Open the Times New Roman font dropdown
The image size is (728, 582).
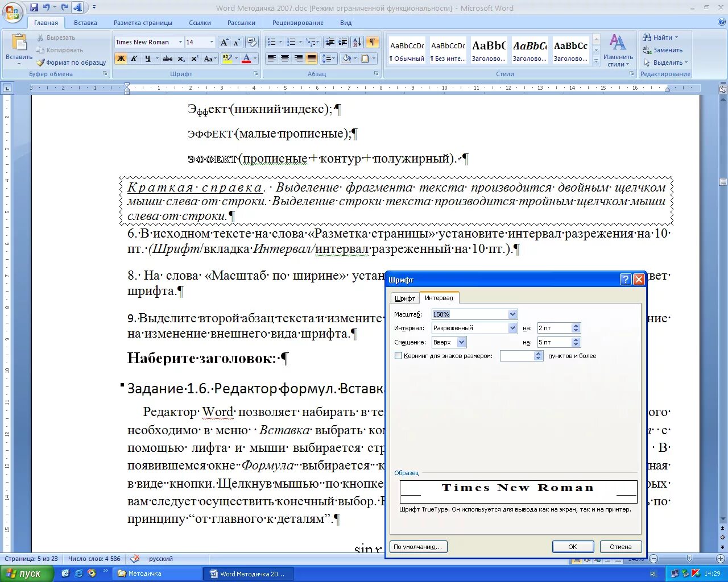[x=180, y=42]
